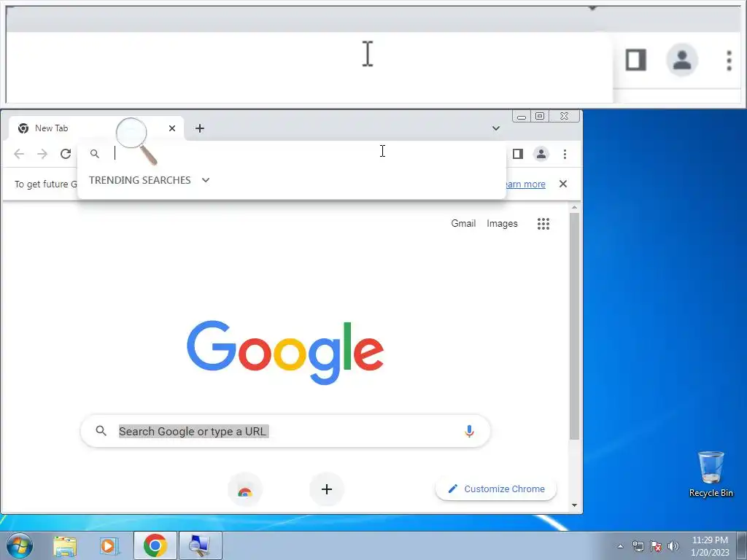Open the clock showing 11:29 PM
The image size is (747, 560).
(710, 546)
